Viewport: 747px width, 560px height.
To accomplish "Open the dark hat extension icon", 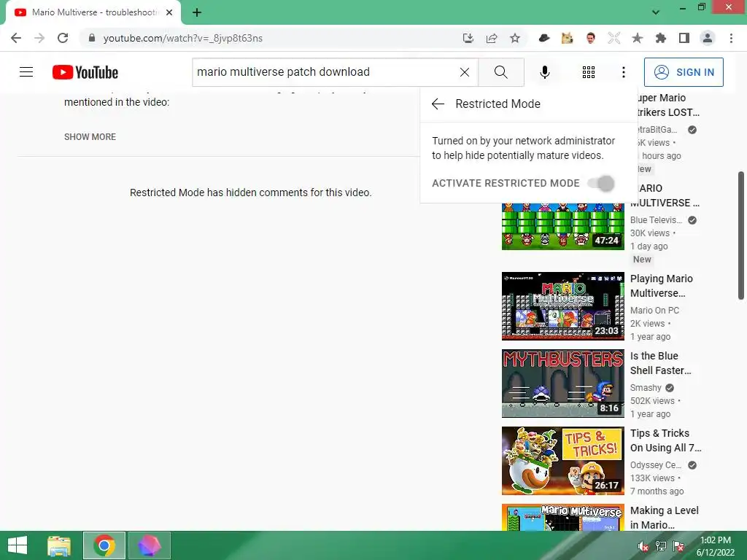I will point(544,38).
